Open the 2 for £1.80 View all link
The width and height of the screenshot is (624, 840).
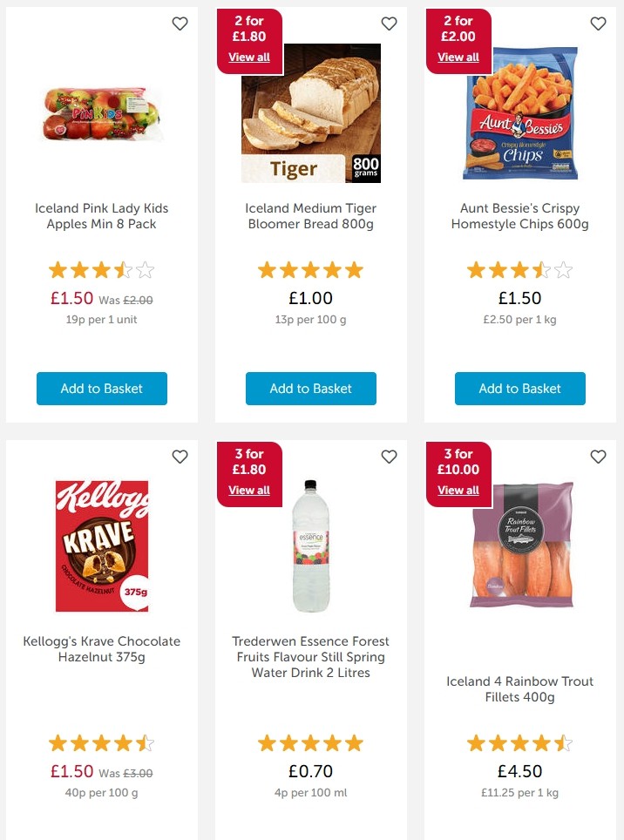[249, 58]
